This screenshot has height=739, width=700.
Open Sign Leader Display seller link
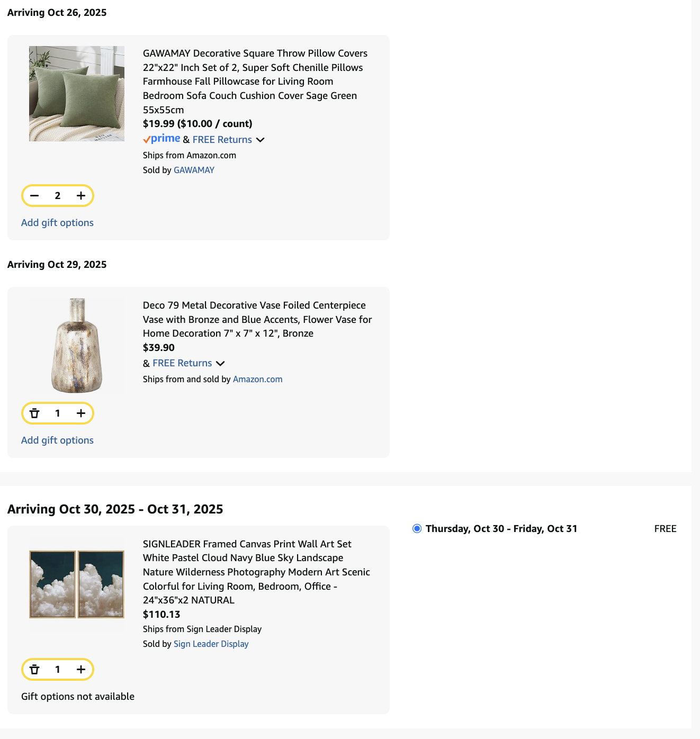[x=211, y=644]
